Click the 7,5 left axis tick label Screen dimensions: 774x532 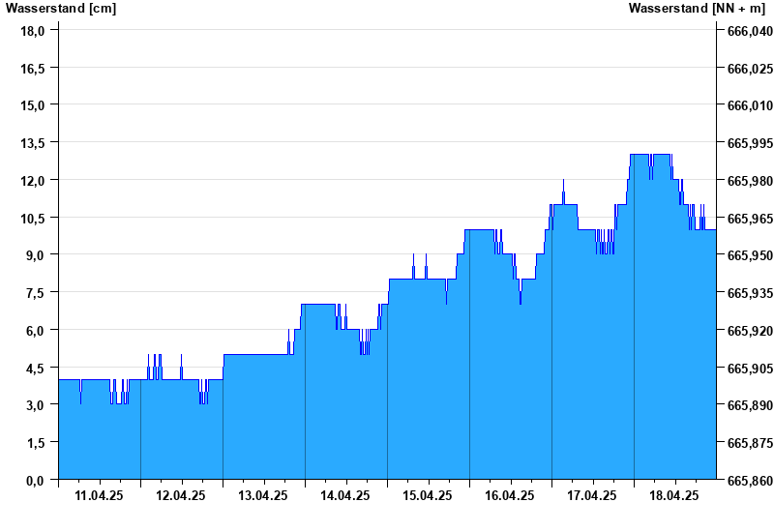pyautogui.click(x=36, y=293)
